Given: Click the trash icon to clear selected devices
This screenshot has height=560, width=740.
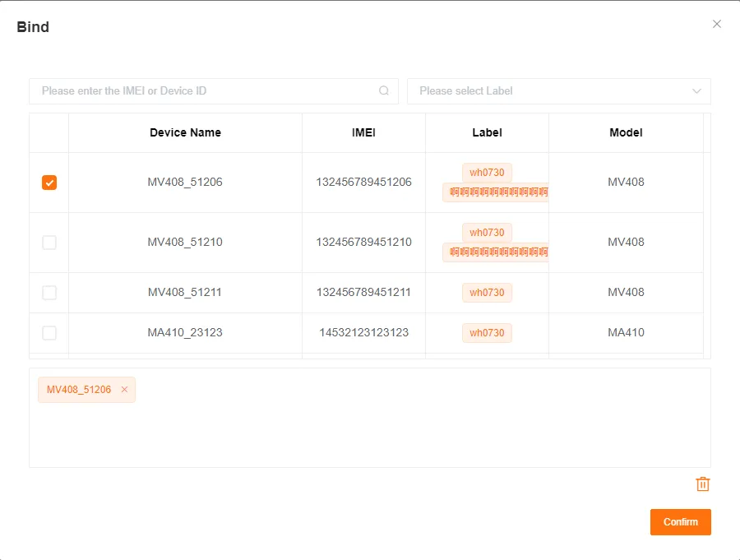Looking at the screenshot, I should coord(702,484).
